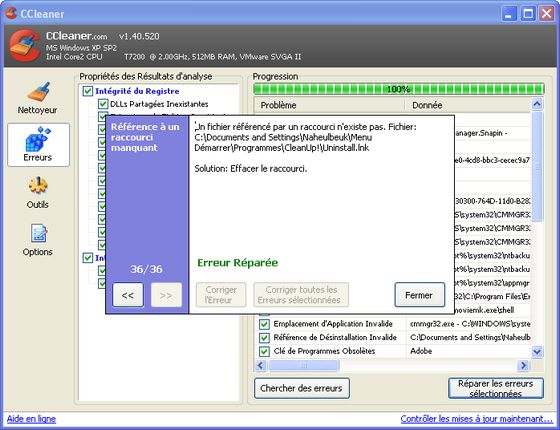560x430 pixels.
Task: Open the Outils section
Action: pos(38,192)
